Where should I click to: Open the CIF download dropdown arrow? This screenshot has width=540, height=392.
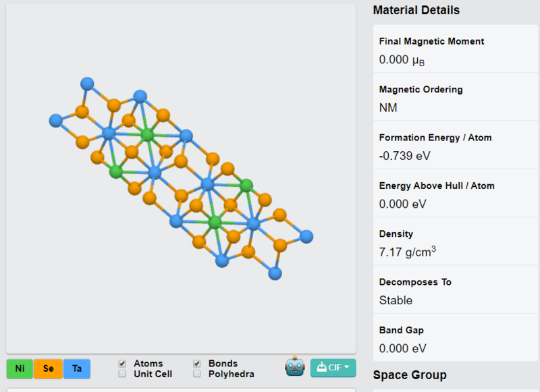pyautogui.click(x=346, y=367)
